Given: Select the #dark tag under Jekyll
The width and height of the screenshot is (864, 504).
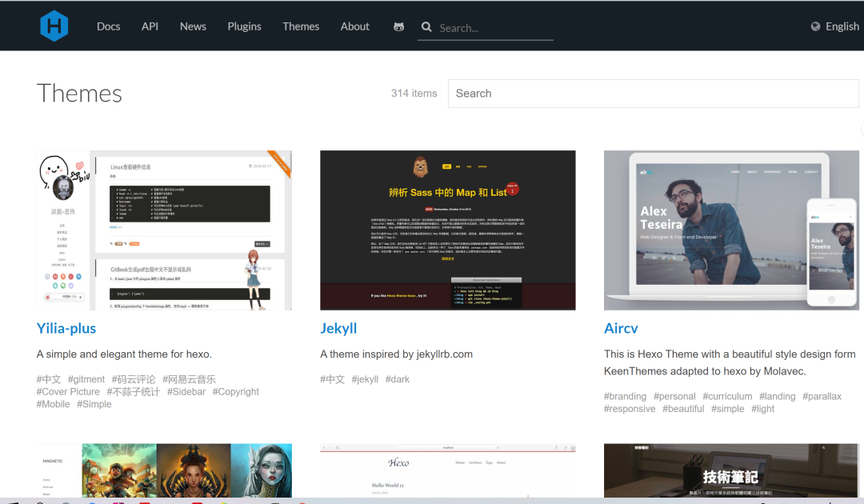Looking at the screenshot, I should click(x=398, y=379).
